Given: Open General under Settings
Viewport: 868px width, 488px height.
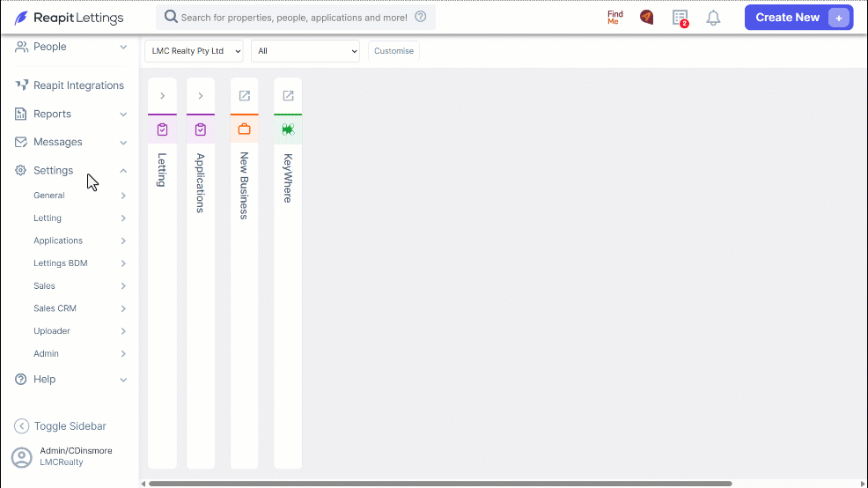Looking at the screenshot, I should [x=48, y=195].
